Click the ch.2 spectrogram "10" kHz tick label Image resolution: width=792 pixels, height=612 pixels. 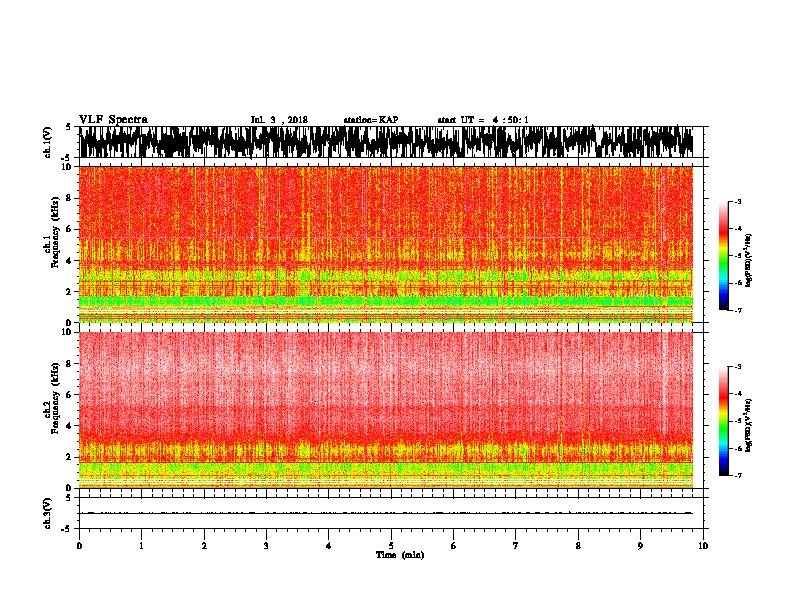[x=68, y=332]
